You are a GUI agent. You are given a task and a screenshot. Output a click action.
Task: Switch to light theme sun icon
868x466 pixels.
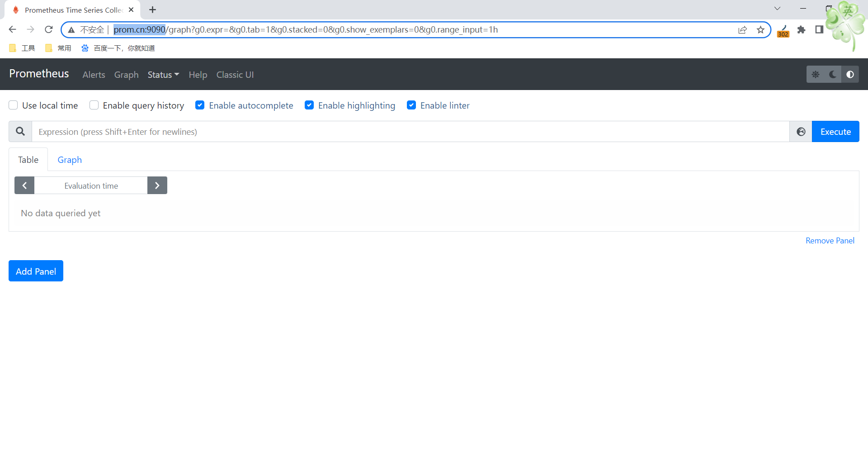(x=816, y=74)
